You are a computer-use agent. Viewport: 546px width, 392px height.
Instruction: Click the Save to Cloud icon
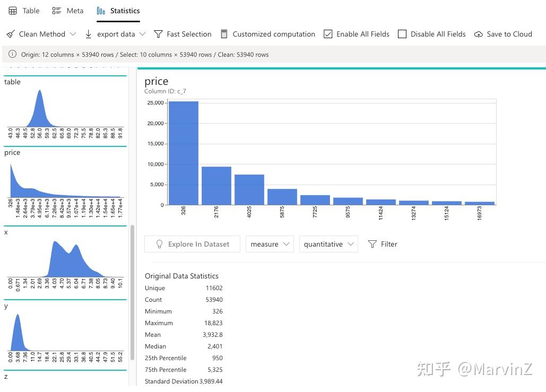coord(479,34)
